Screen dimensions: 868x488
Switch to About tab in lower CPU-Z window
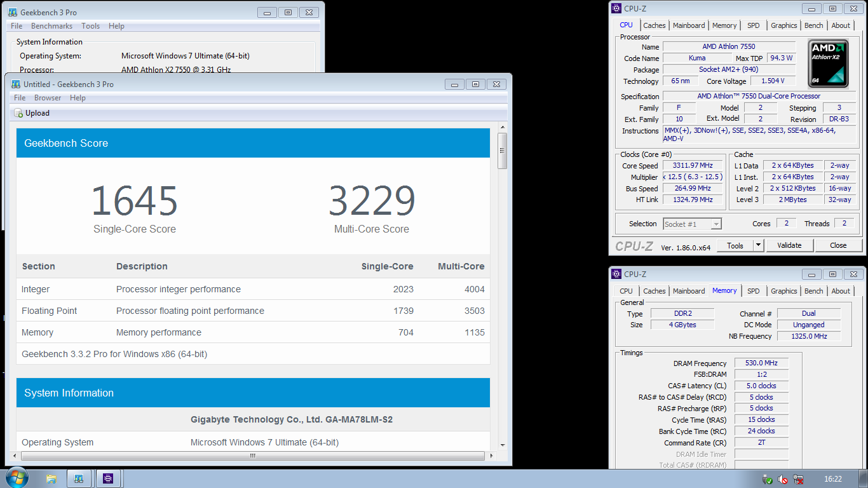(841, 291)
